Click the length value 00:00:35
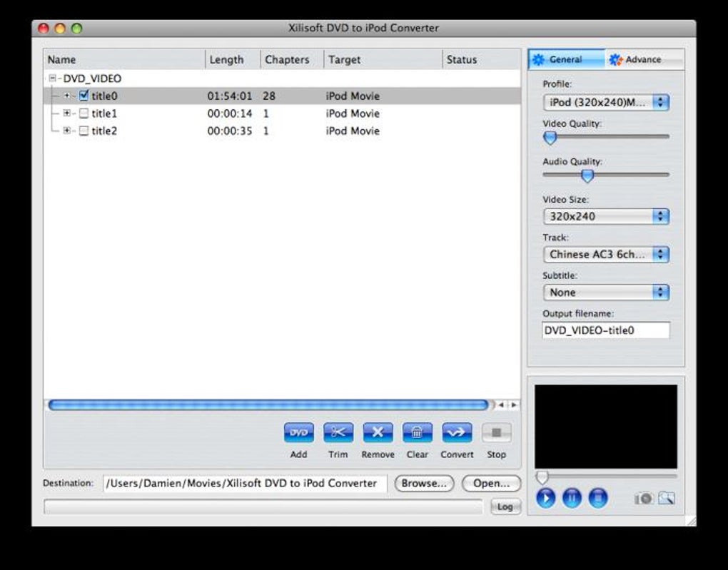 pos(230,131)
